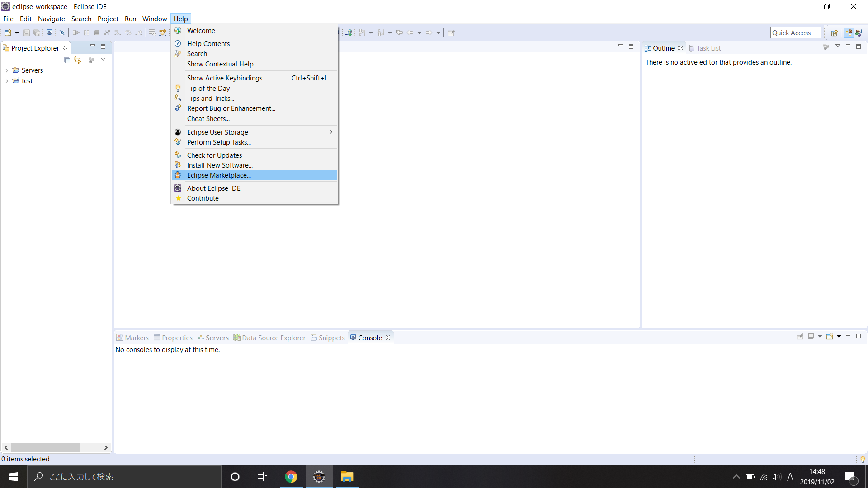Choose Check for Updates menu entry

pos(214,155)
